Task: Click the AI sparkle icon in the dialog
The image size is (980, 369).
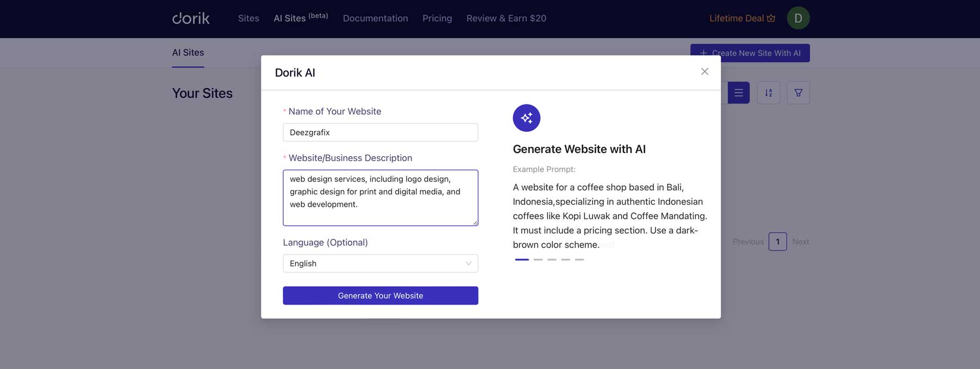Action: [526, 118]
